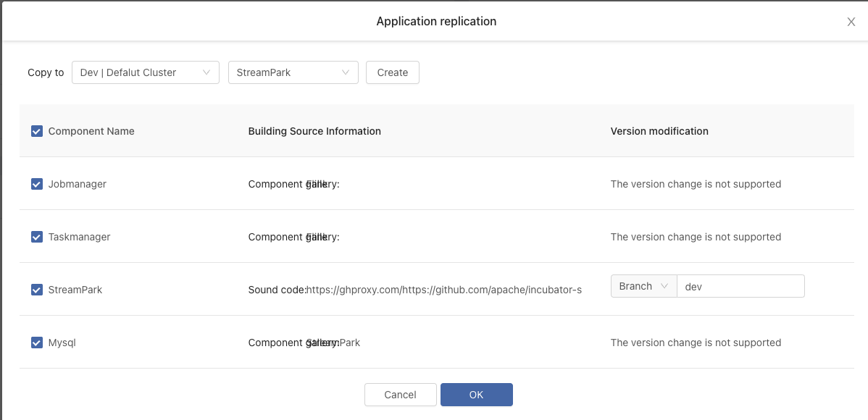Open the StreamPark application dropdown
The width and height of the screenshot is (868, 420).
tap(293, 72)
